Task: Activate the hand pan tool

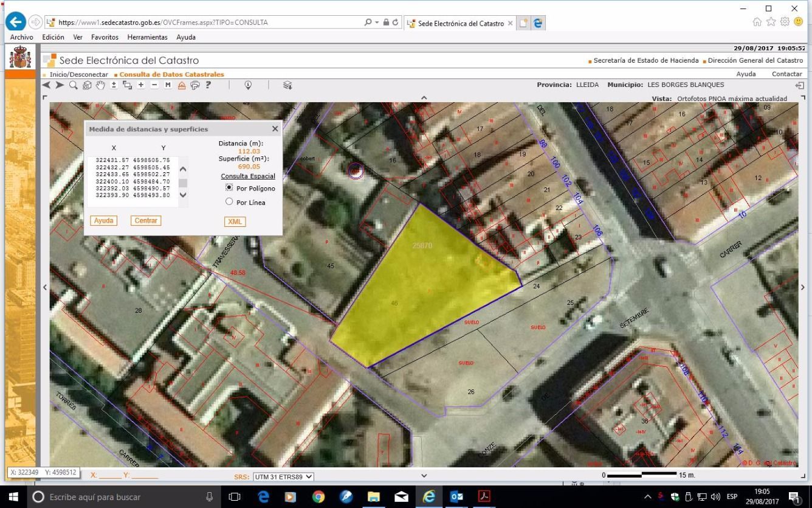Action: coord(100,85)
